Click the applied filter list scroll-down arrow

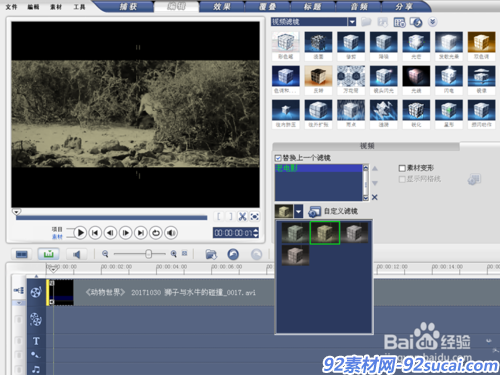(x=366, y=198)
